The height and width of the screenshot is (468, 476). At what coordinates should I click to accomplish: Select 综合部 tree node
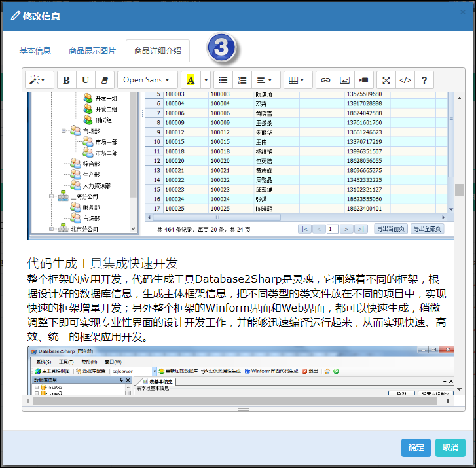92,164
